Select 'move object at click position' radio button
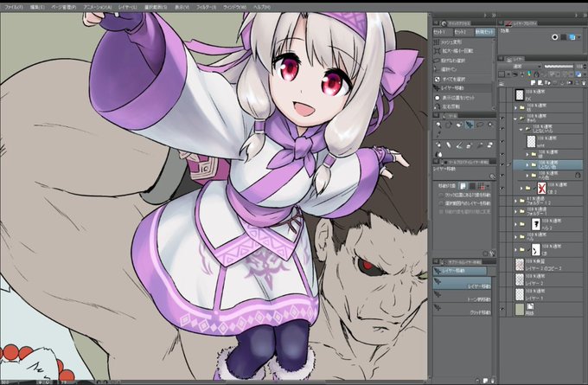 [441, 196]
